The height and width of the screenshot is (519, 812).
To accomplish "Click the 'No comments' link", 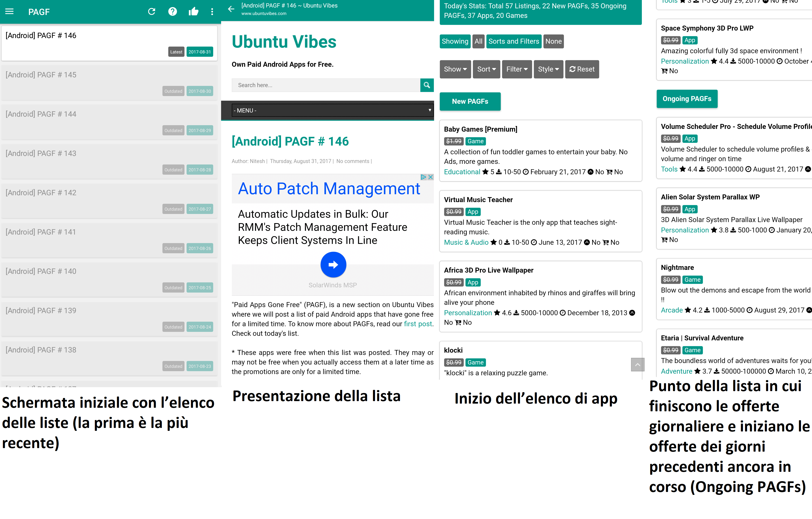I will [353, 161].
